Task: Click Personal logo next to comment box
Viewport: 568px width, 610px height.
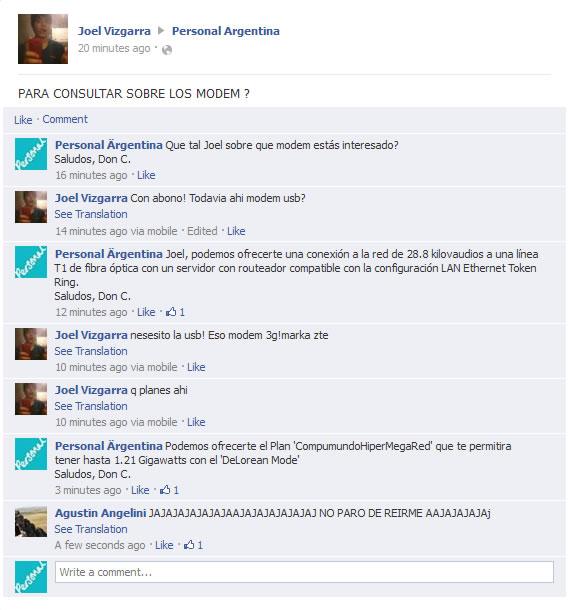Action: (x=31, y=577)
